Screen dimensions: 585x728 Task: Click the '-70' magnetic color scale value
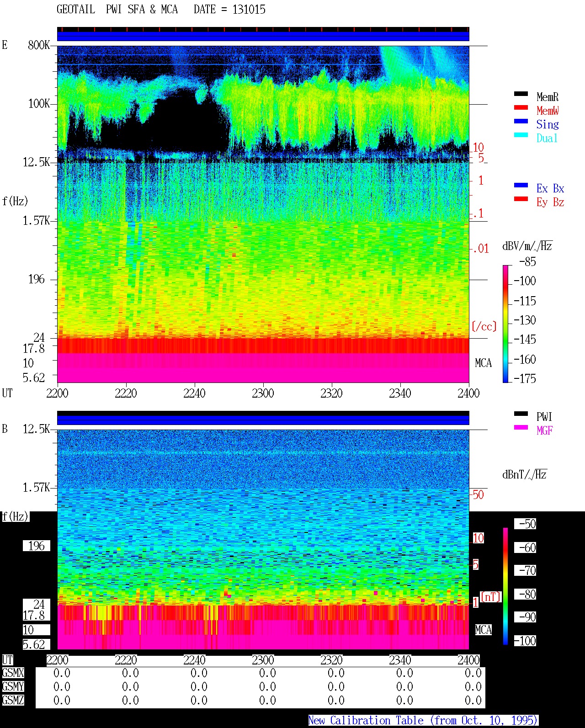(525, 570)
